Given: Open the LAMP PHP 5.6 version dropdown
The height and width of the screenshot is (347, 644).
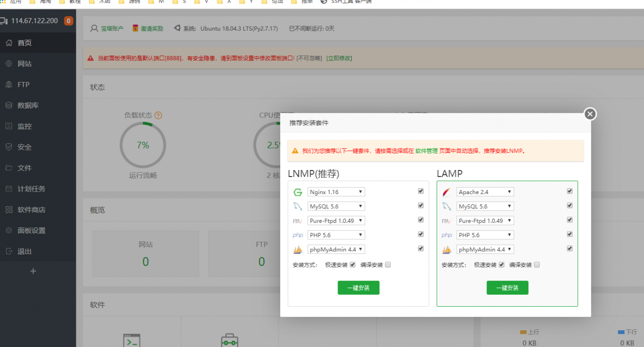Looking at the screenshot, I should (x=486, y=235).
